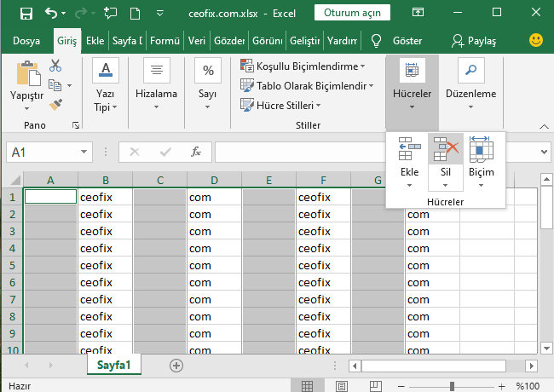
Task: Switch to Normal view icon
Action: tap(307, 386)
